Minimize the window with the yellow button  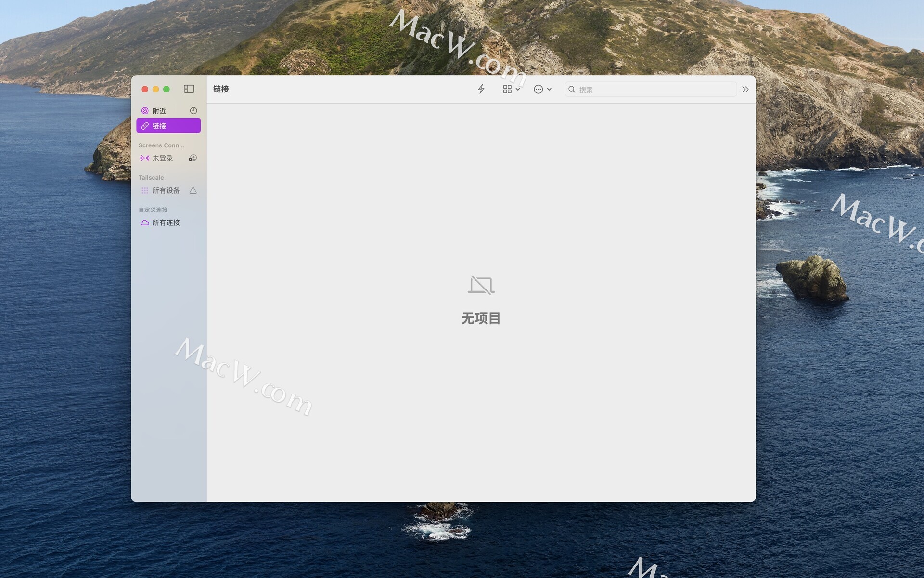tap(155, 89)
